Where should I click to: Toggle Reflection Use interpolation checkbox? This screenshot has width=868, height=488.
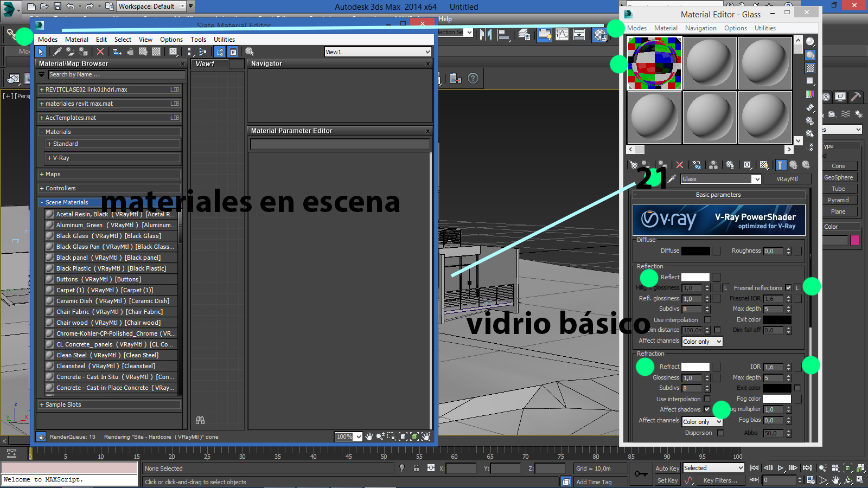[707, 320]
